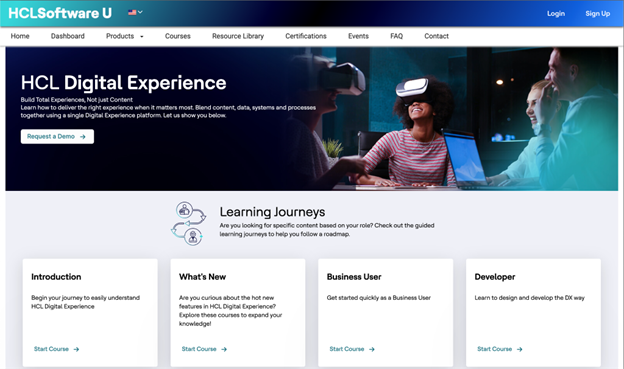This screenshot has height=369, width=624.
Task: Click the HCL Digital Experience banner heading
Action: 123,83
